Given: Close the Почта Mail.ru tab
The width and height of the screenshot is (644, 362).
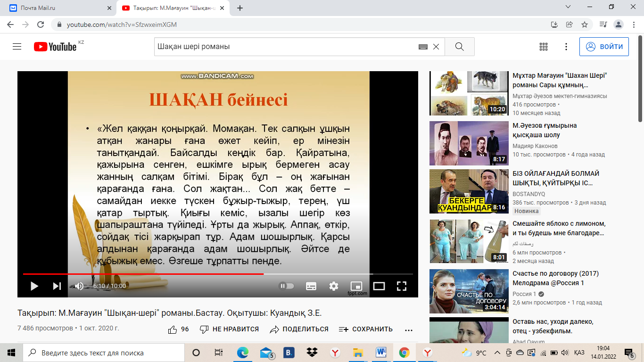Looking at the screenshot, I should tap(109, 8).
